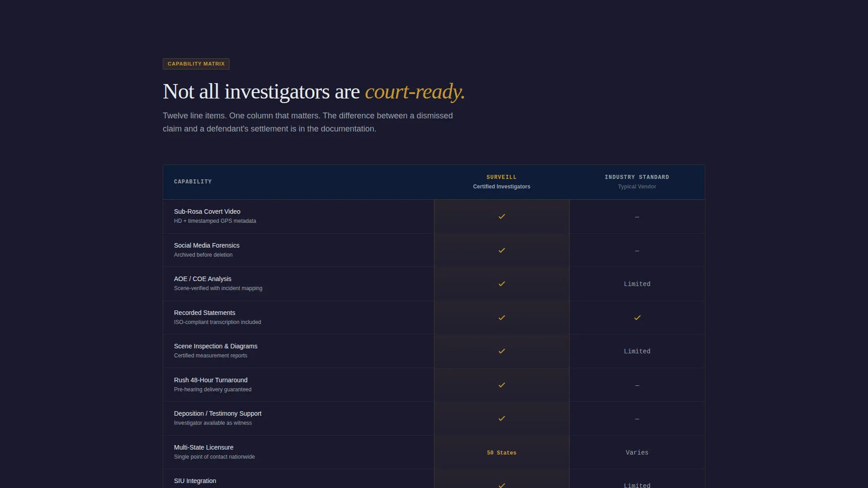Click the Industry Standard dash for Social Media Forensics
The width and height of the screenshot is (868, 488).
click(x=637, y=251)
